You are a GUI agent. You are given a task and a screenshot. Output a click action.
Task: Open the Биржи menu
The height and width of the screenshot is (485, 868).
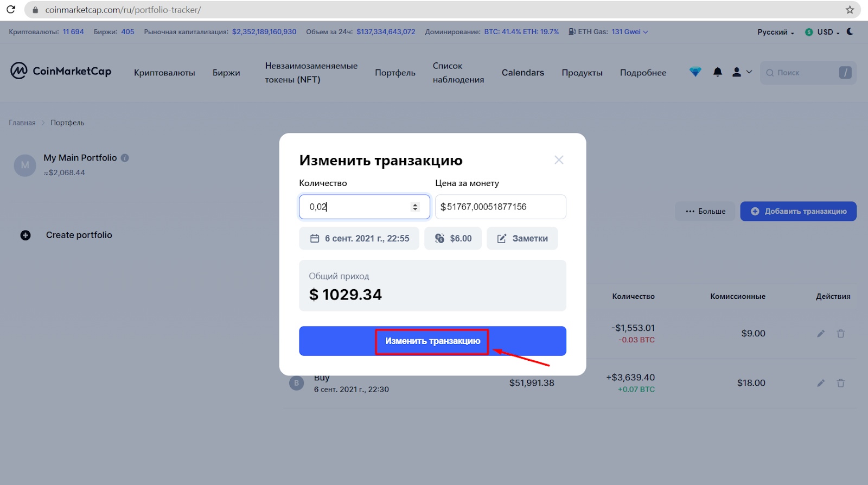[x=226, y=73]
